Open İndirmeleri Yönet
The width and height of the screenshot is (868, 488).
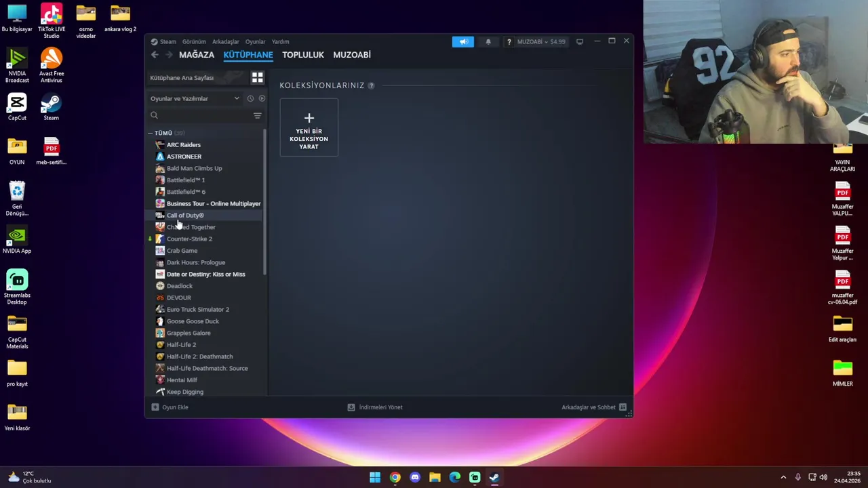(375, 407)
